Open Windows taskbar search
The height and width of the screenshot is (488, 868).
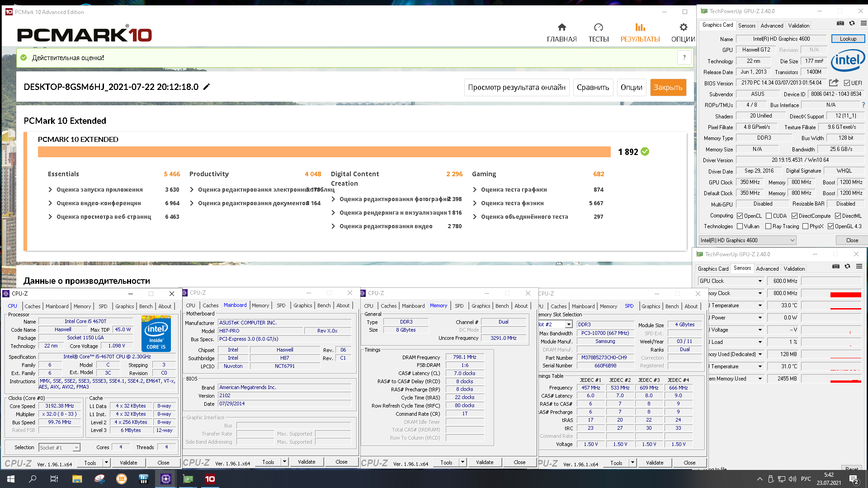(33, 479)
